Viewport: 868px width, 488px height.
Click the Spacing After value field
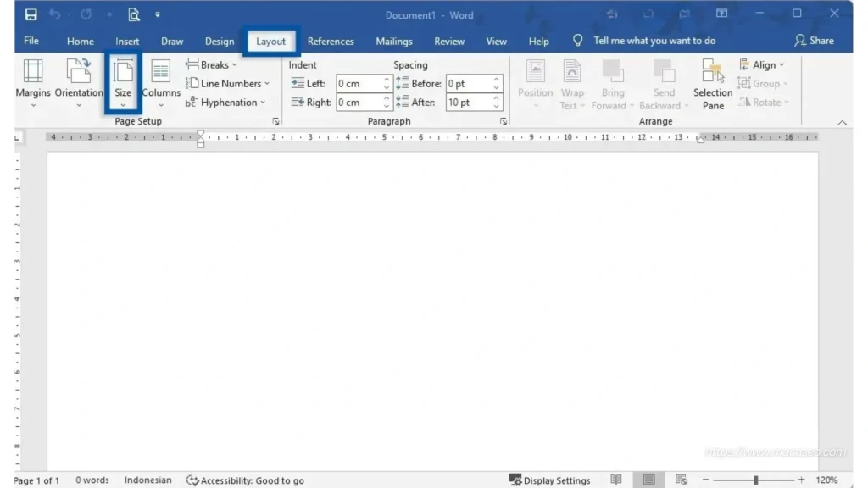(468, 103)
